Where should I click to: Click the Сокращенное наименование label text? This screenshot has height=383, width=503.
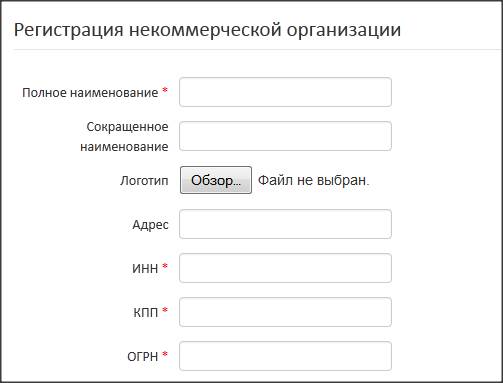point(124,136)
